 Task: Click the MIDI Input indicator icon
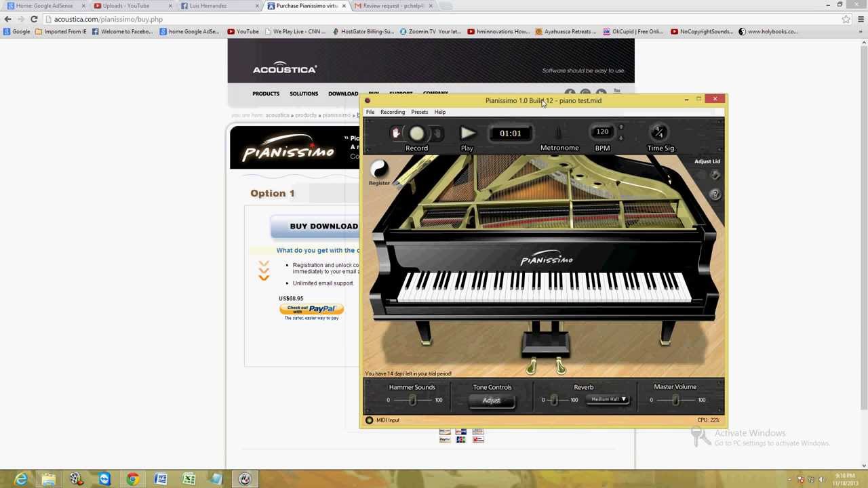tap(370, 420)
